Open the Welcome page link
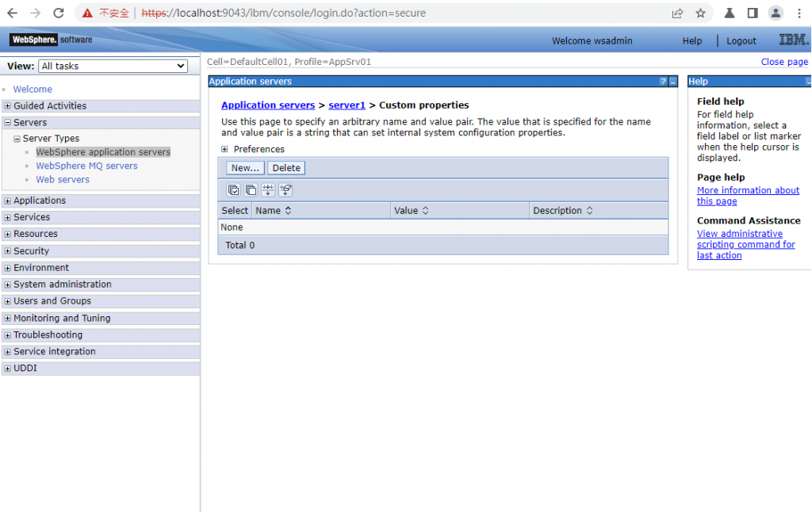This screenshot has height=512, width=812. coord(33,89)
